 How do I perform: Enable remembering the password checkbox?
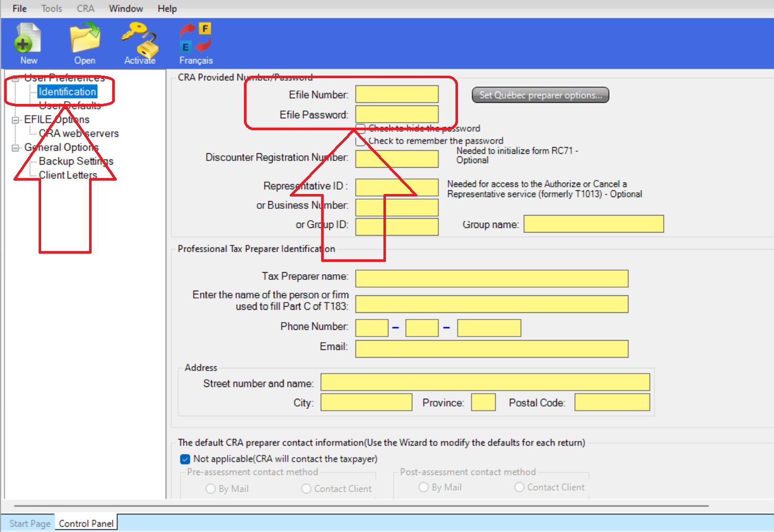(x=361, y=140)
